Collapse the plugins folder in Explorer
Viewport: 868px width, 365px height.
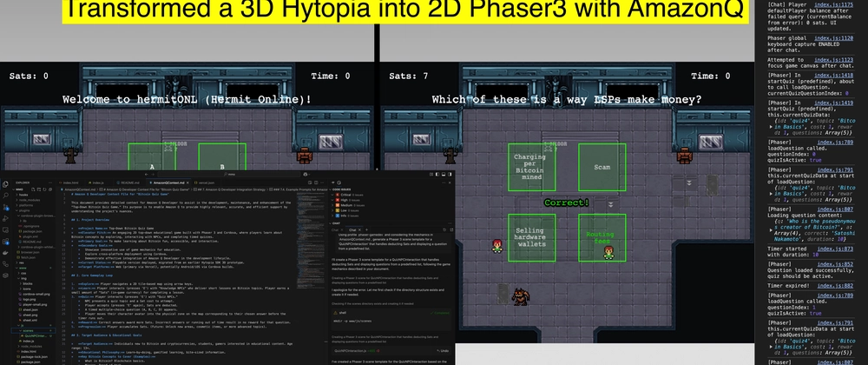coord(33,210)
